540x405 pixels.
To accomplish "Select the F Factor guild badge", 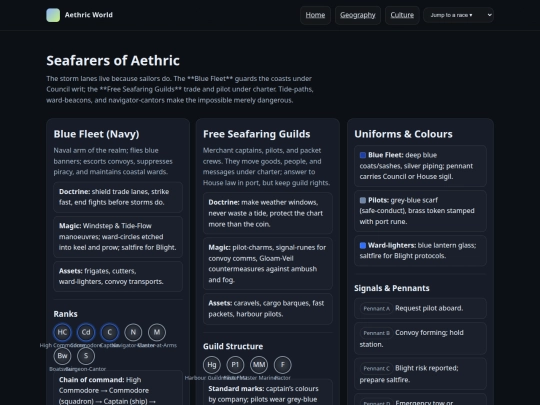I will tap(283, 365).
